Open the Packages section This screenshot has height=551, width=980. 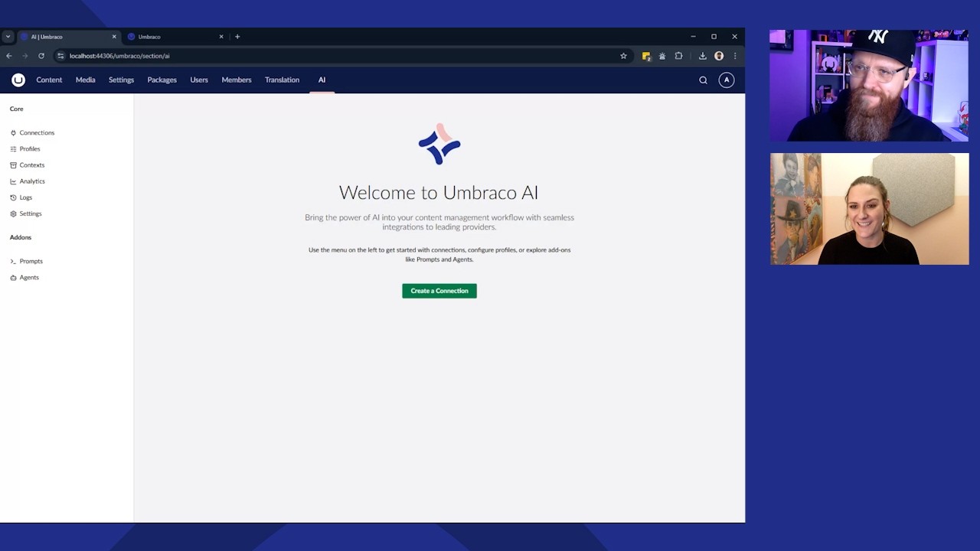(x=162, y=80)
